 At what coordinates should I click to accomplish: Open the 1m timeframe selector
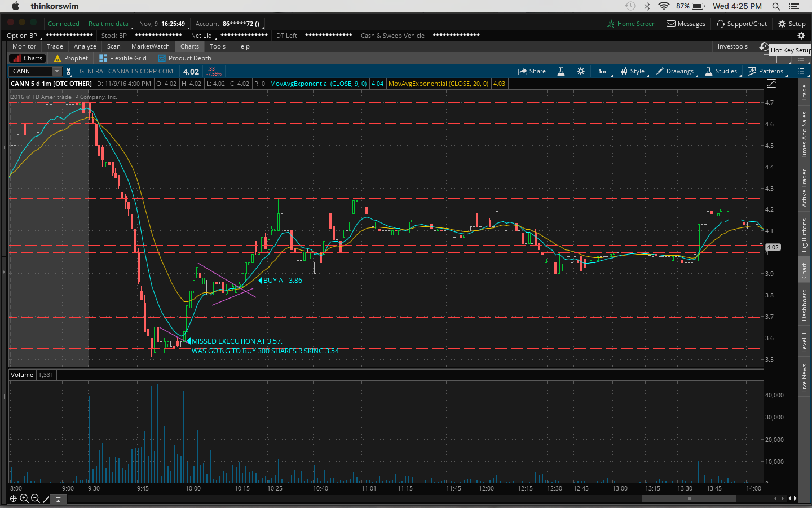(x=602, y=71)
